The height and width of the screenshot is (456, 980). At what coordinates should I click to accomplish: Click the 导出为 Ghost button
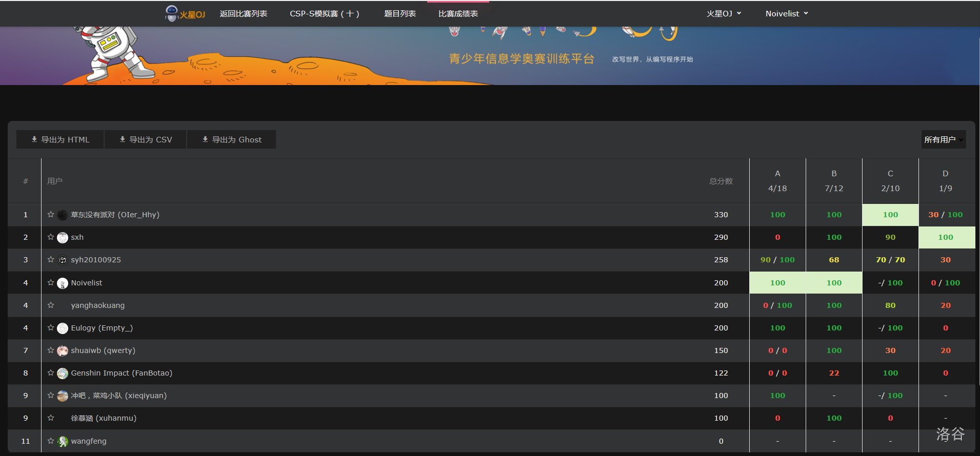pos(232,140)
